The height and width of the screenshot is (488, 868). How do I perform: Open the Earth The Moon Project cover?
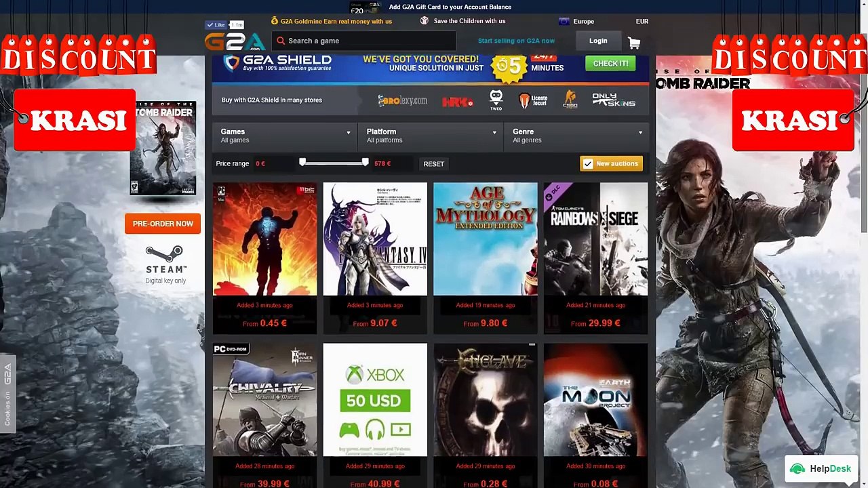tap(595, 400)
